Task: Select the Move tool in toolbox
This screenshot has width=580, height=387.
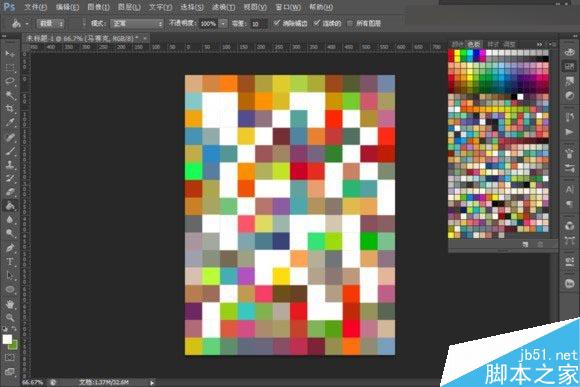Action: [x=10, y=54]
